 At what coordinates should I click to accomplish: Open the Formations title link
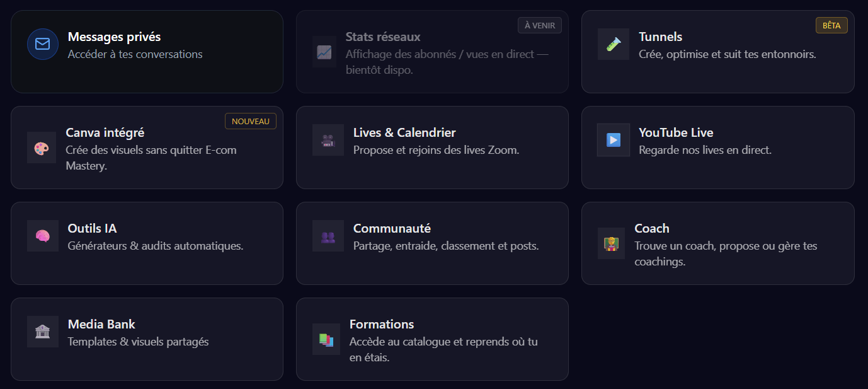pos(382,325)
